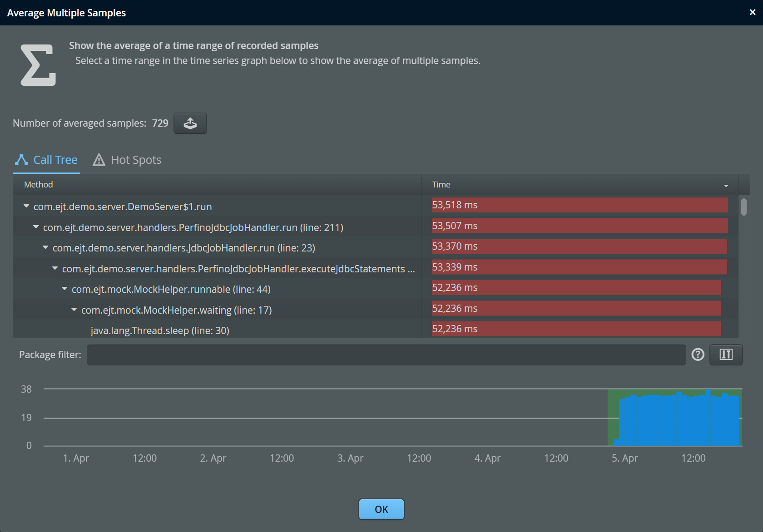763x532 pixels.
Task: Click the OK button
Action: 381,509
